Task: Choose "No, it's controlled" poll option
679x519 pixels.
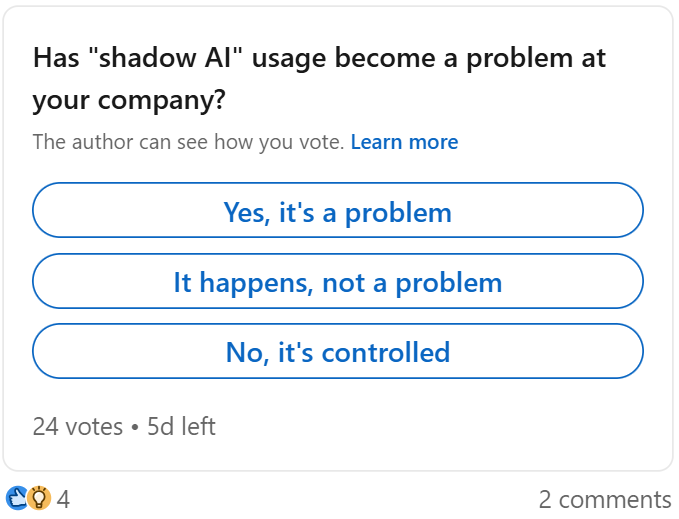Action: click(338, 352)
